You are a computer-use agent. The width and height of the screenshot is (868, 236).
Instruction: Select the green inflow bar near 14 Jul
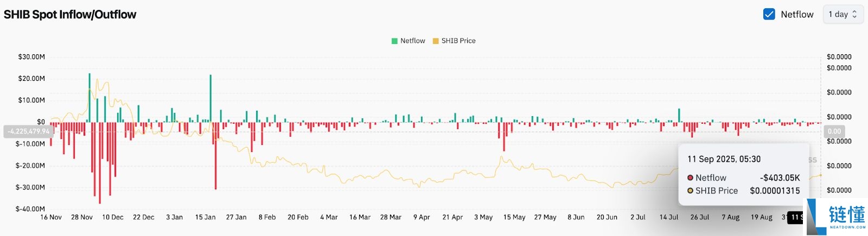coord(679,116)
